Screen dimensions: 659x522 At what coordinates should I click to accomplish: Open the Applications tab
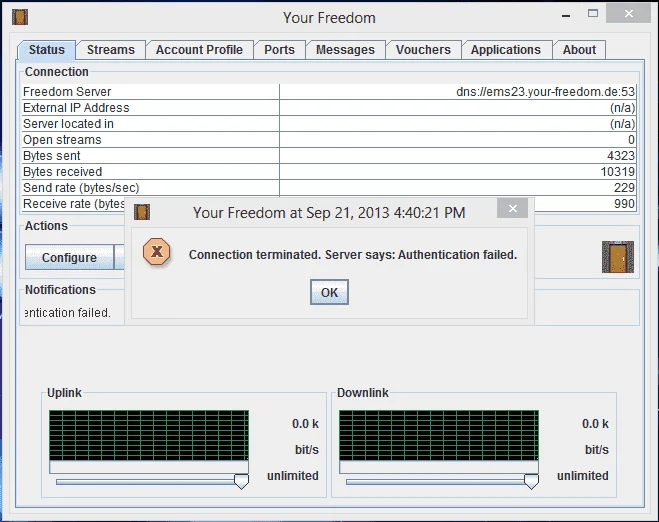tap(506, 50)
